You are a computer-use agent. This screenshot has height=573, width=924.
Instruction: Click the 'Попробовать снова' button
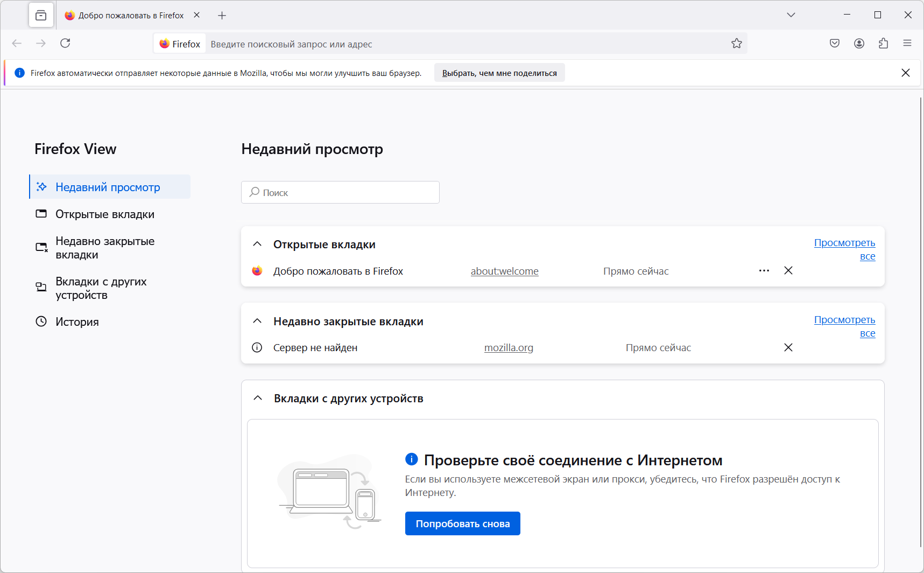[463, 523]
